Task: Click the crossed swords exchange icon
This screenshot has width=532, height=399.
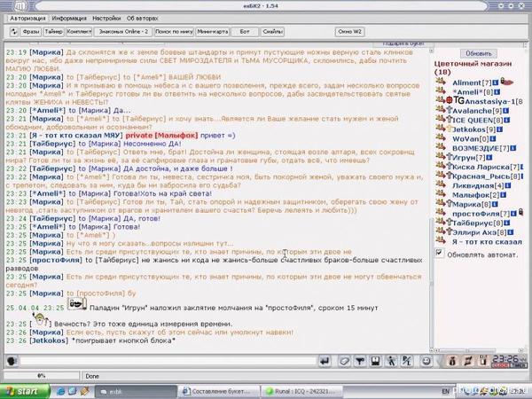Action: [x=468, y=361]
